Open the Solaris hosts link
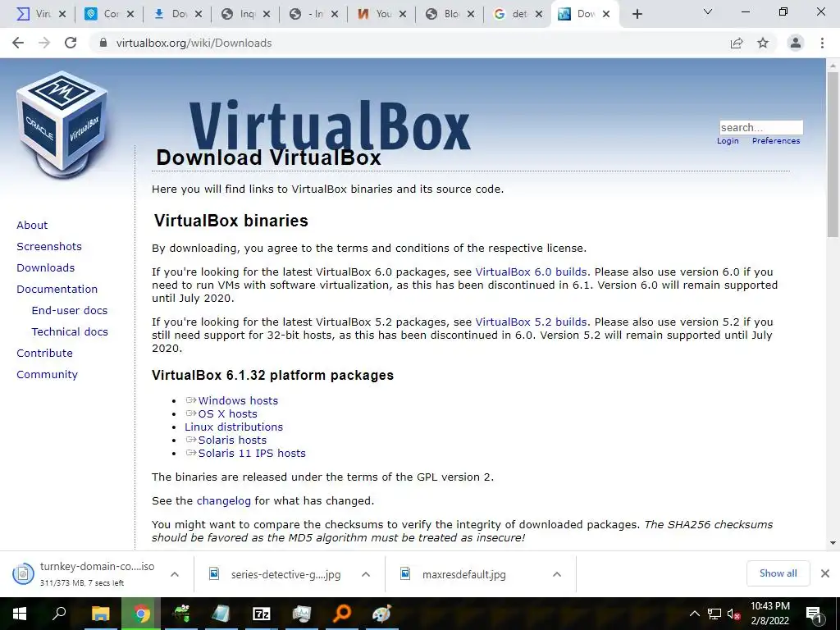The width and height of the screenshot is (840, 630). (232, 440)
